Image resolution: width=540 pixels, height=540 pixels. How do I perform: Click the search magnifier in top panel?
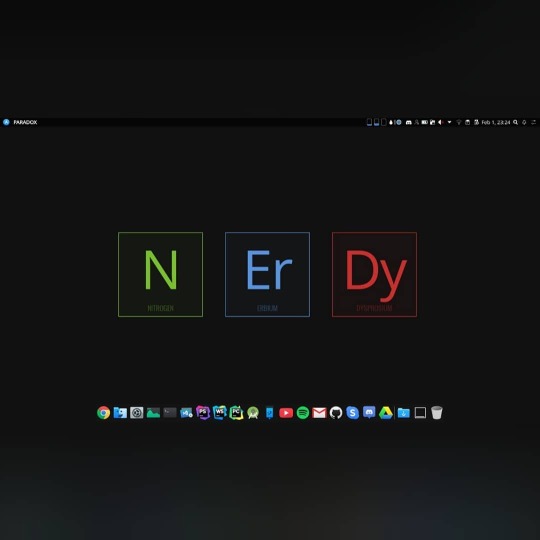516,122
